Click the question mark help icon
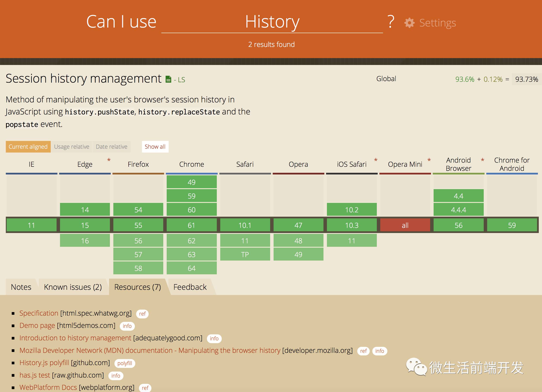The image size is (542, 392). [391, 22]
